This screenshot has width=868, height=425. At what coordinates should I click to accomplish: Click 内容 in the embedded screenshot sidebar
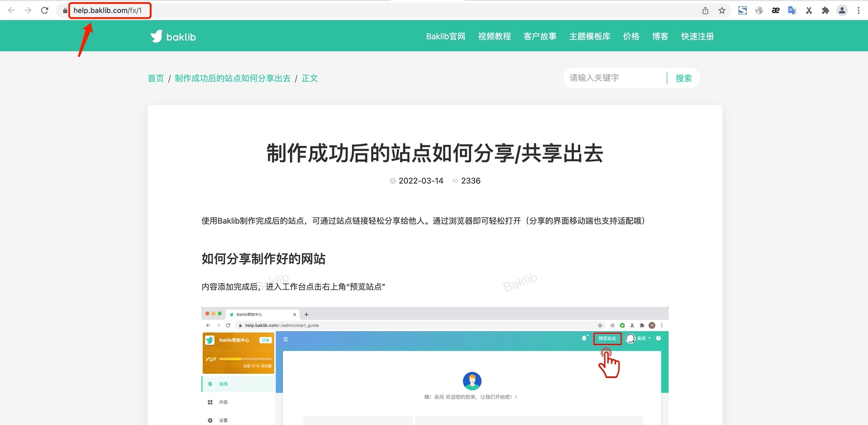(223, 402)
